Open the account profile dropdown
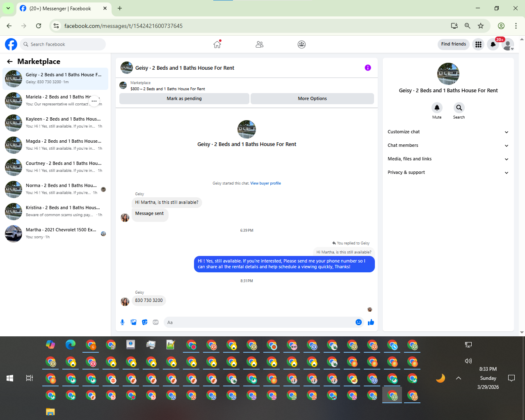Screen dimensions: 525x420 508,44
